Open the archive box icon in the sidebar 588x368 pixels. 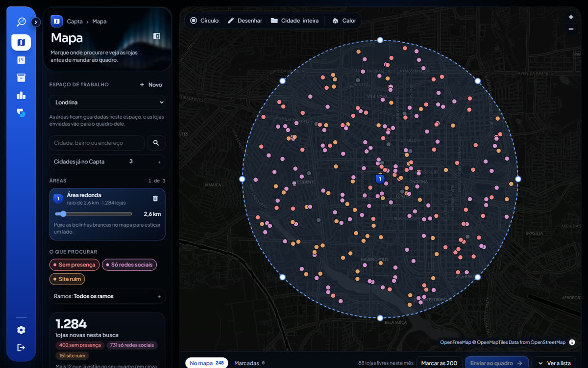point(21,78)
